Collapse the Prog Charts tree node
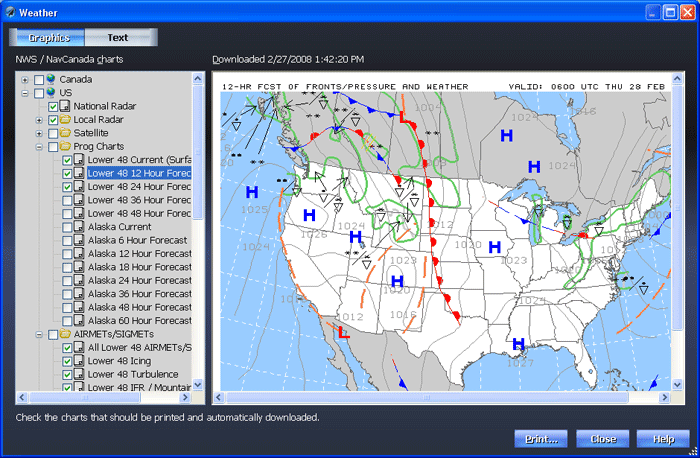The height and width of the screenshot is (458, 700). [39, 146]
